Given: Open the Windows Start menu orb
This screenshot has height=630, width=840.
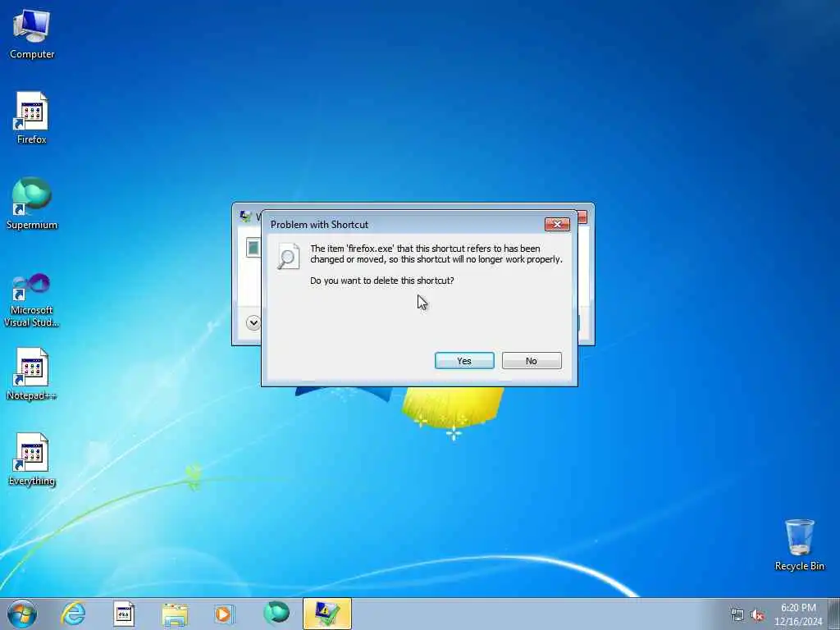Looking at the screenshot, I should point(22,614).
